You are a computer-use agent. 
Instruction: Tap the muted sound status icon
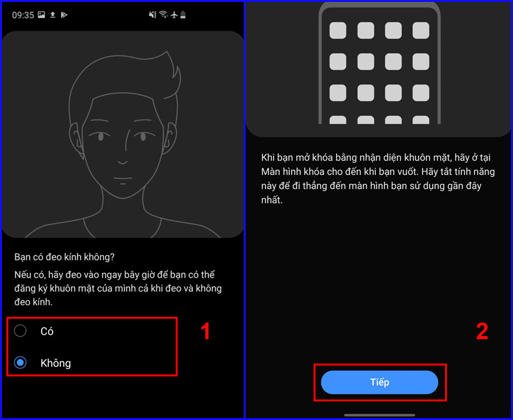(x=153, y=14)
